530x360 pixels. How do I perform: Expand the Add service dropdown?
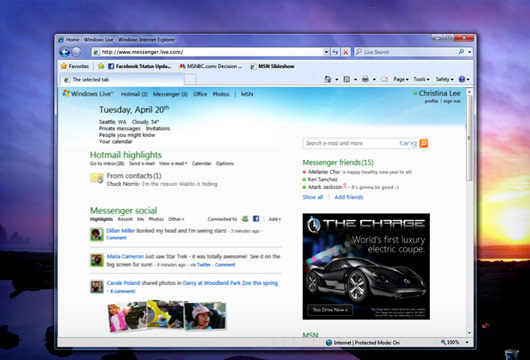point(274,219)
